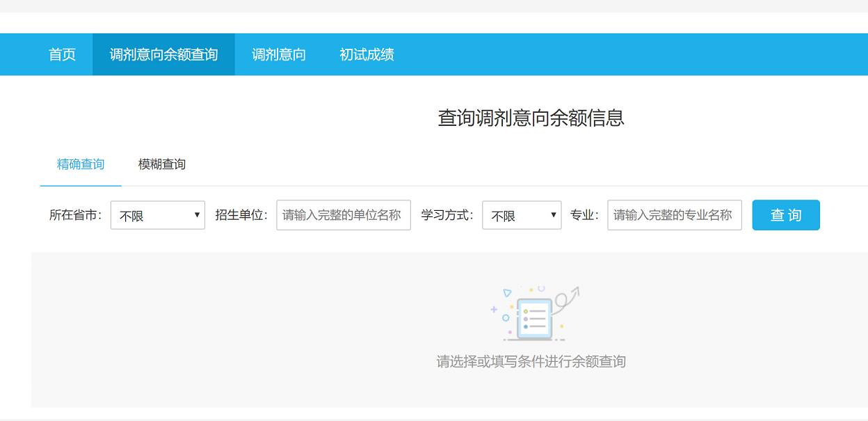Switch to the 精确查询 tab
The height and width of the screenshot is (421, 868).
tap(81, 164)
